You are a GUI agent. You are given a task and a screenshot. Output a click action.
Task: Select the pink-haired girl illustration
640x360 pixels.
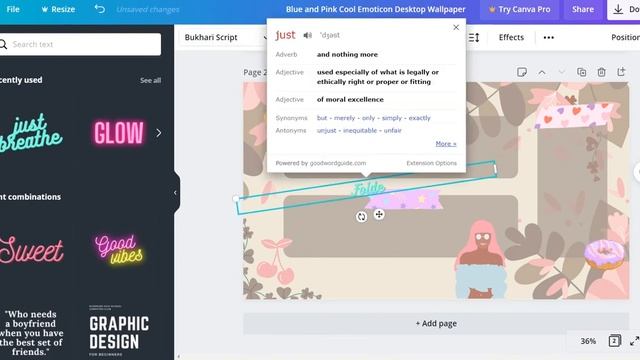tap(481, 260)
